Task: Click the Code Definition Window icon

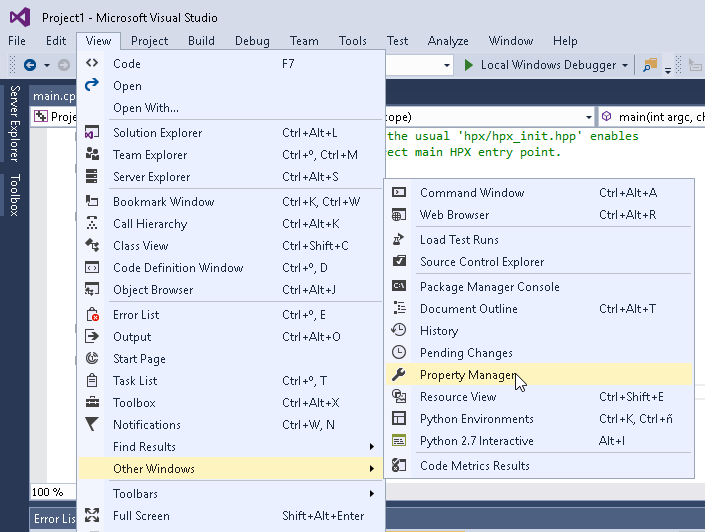Action: [92, 267]
